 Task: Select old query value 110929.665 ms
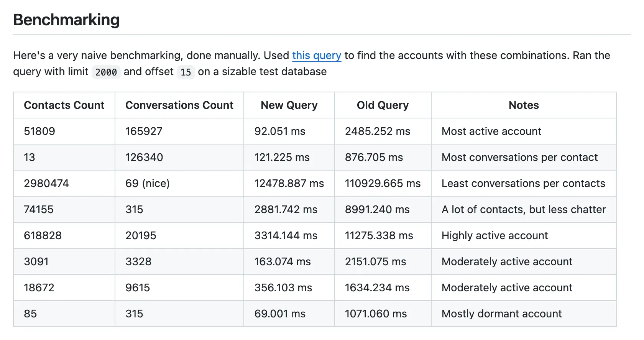pyautogui.click(x=383, y=183)
